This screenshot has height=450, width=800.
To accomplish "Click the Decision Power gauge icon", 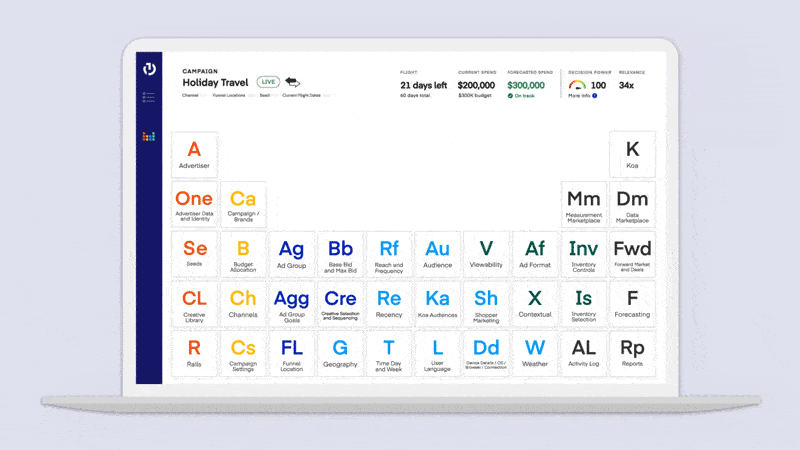I will [577, 85].
